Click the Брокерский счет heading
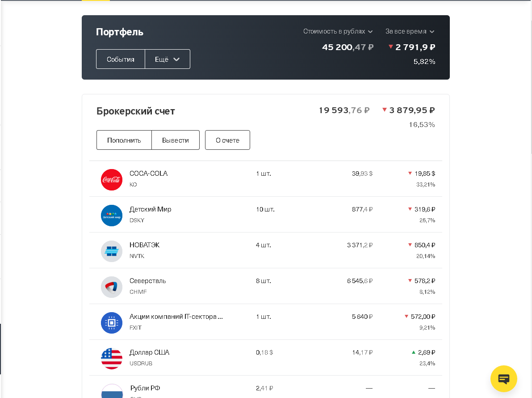The width and height of the screenshot is (532, 398). coord(136,111)
